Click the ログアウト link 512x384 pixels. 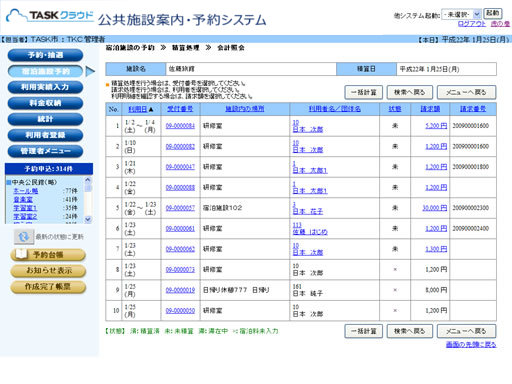[x=472, y=24]
